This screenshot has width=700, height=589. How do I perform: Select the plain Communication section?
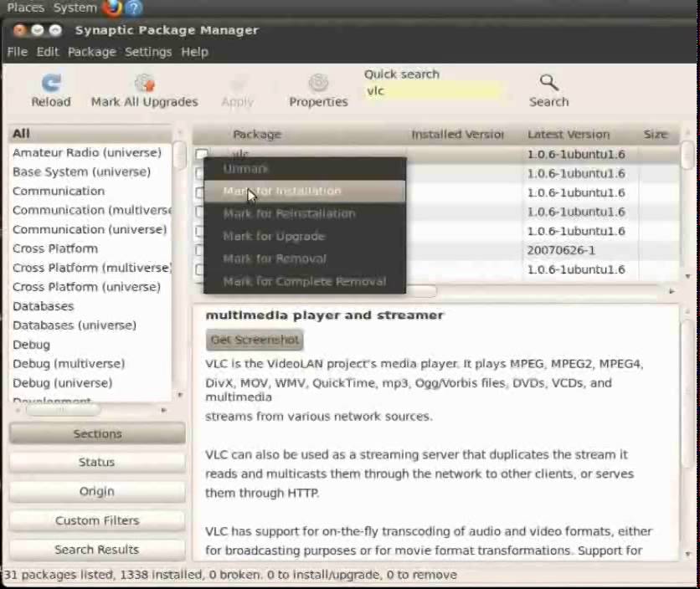(90, 191)
